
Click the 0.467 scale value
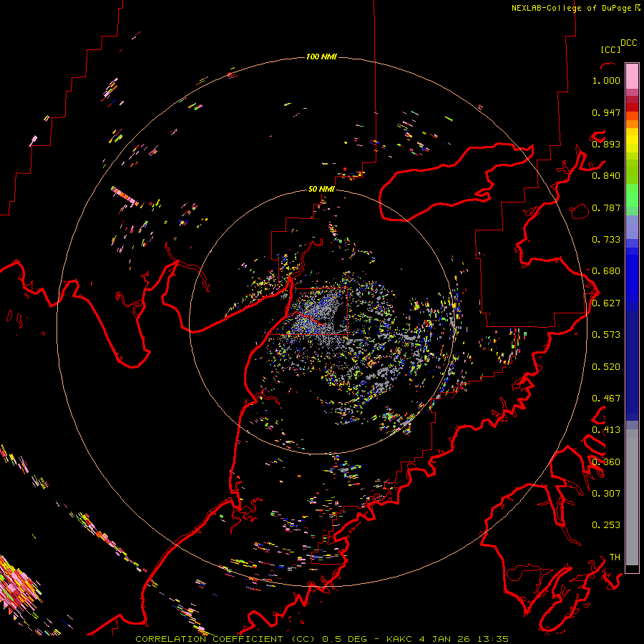point(606,399)
